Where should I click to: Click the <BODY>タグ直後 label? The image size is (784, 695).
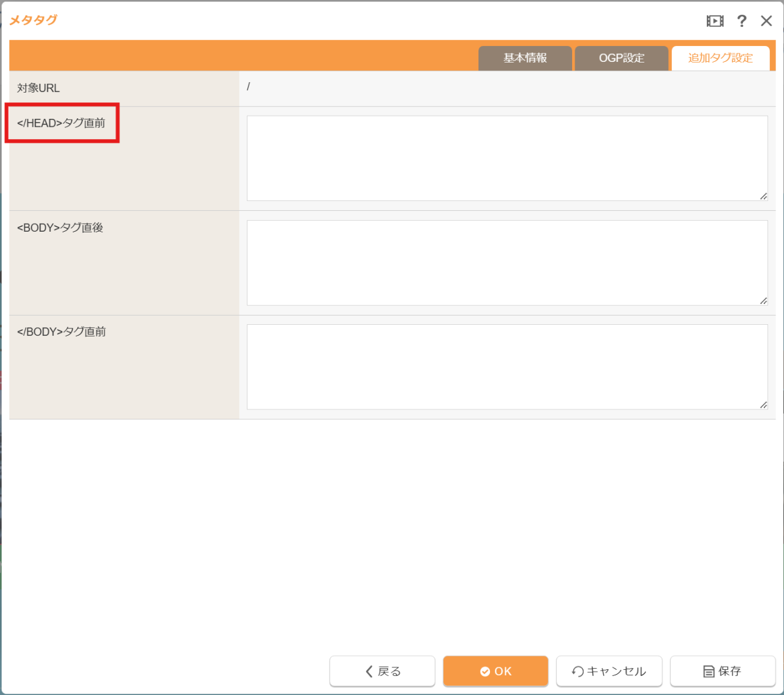(60, 228)
